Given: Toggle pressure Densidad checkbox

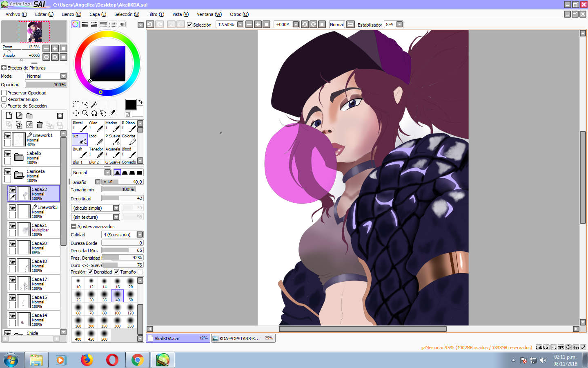Looking at the screenshot, I should 91,272.
